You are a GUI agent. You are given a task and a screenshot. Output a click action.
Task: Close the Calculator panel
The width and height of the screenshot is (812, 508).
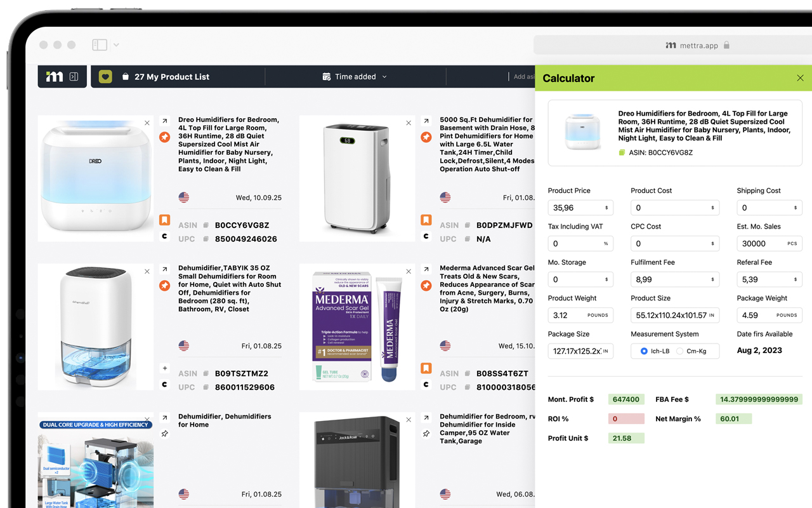coord(800,78)
